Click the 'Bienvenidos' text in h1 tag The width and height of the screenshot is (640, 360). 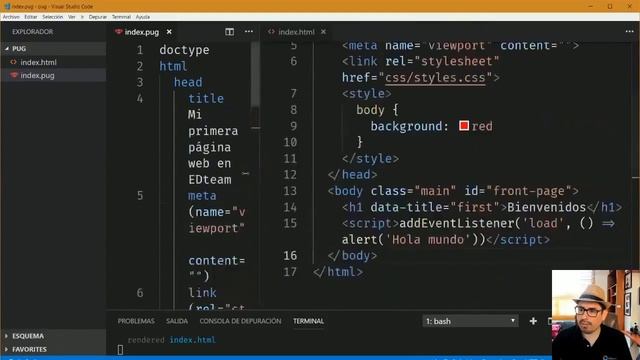(547, 207)
